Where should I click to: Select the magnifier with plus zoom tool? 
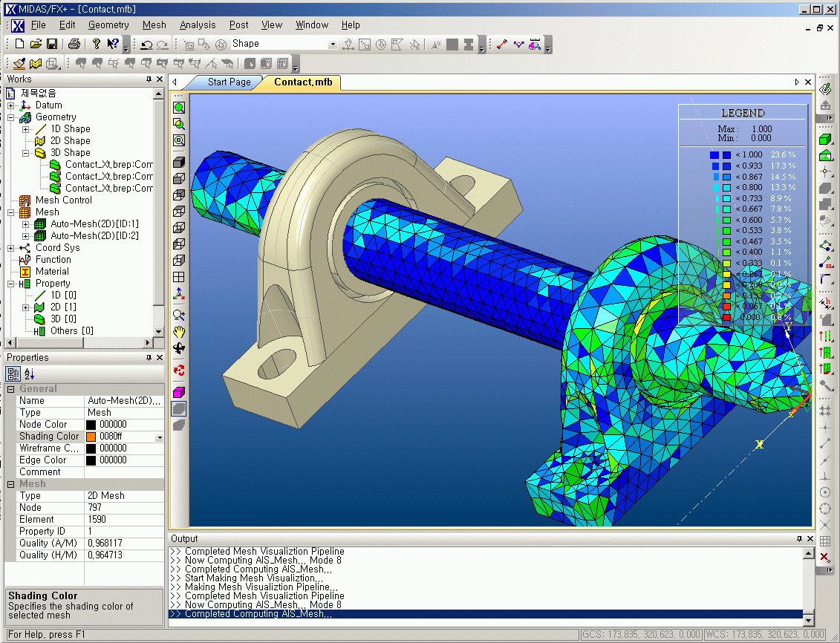point(179,316)
